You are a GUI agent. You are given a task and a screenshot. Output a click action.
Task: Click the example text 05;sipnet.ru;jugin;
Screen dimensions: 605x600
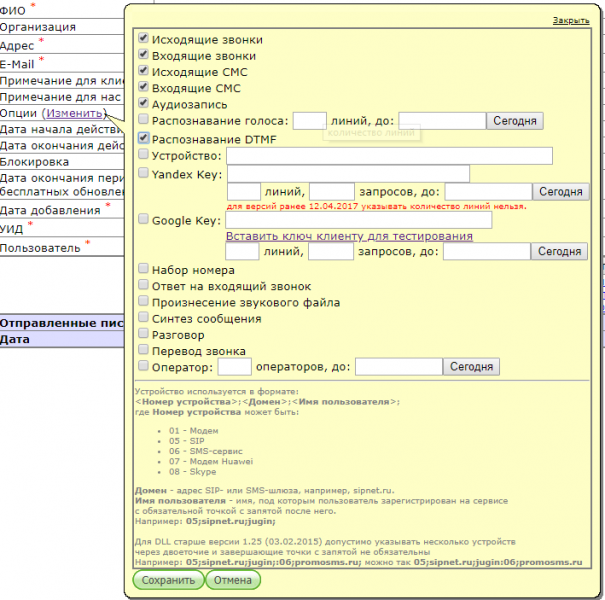click(x=231, y=521)
